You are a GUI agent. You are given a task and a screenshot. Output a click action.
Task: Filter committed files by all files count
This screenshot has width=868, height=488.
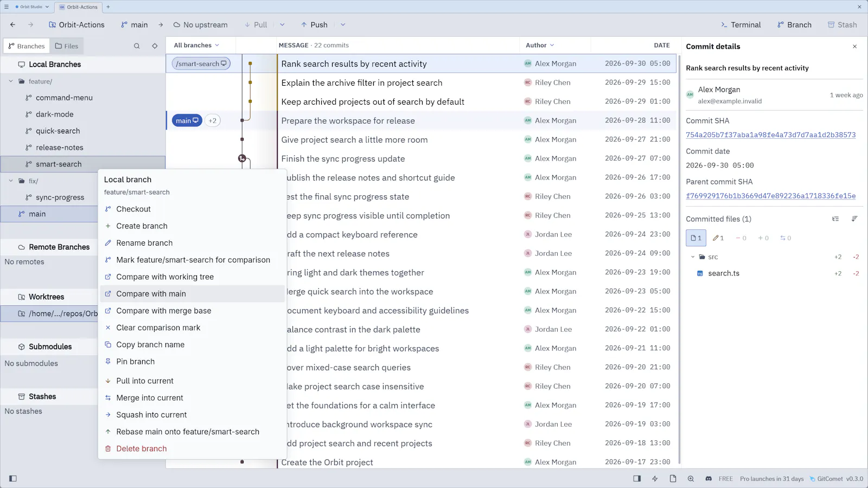[x=696, y=238]
